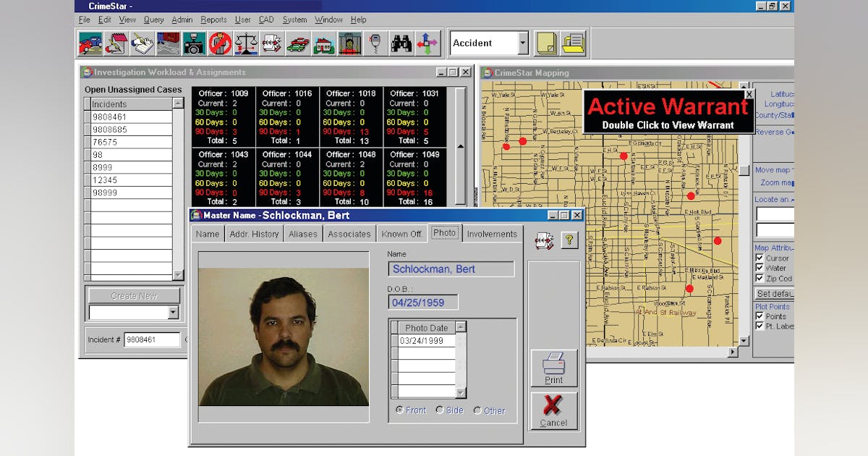
Task: Select the traffic accident toolbar icon
Action: [90, 43]
